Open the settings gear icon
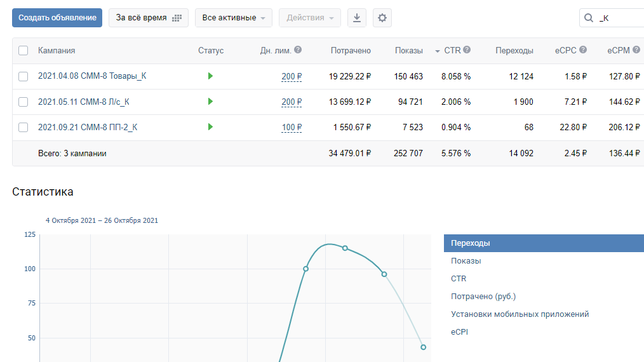This screenshot has height=362, width=644. (382, 18)
